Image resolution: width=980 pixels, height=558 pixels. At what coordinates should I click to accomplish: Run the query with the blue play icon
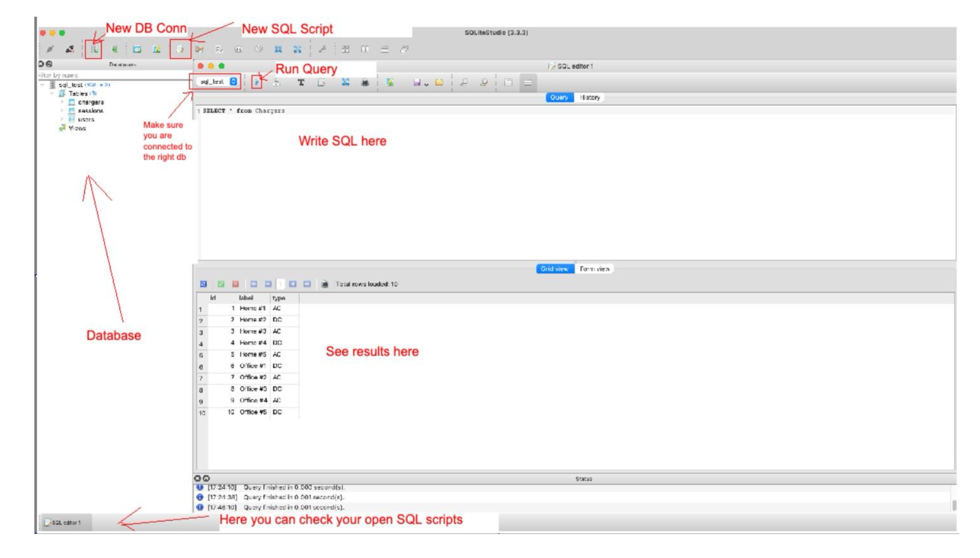(257, 82)
